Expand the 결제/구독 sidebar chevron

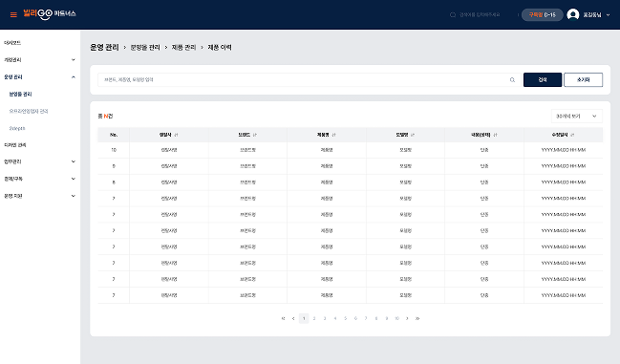[x=74, y=179]
